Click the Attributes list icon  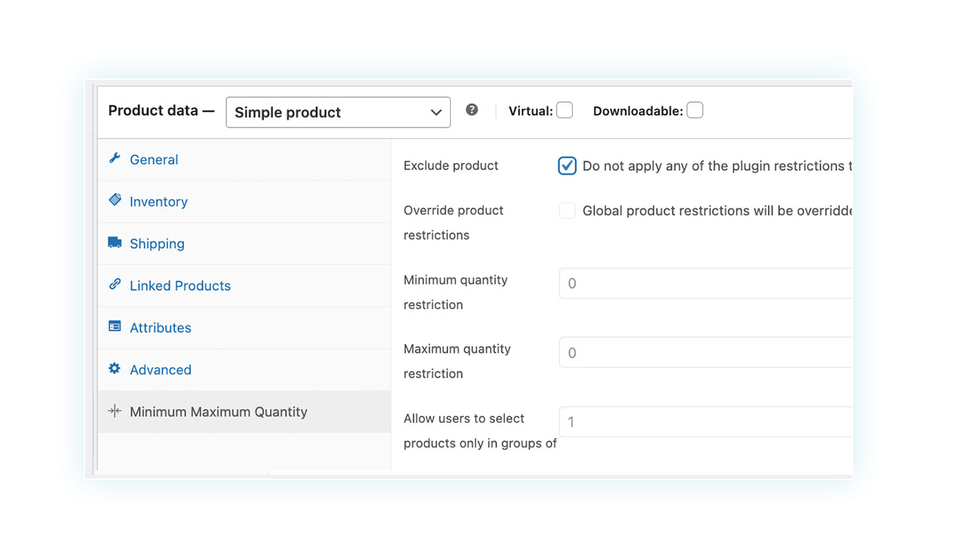115,326
